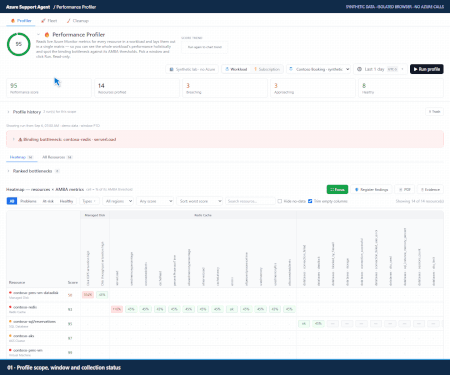Click the red 110% cell in contoso-redis row

pyautogui.click(x=117, y=309)
